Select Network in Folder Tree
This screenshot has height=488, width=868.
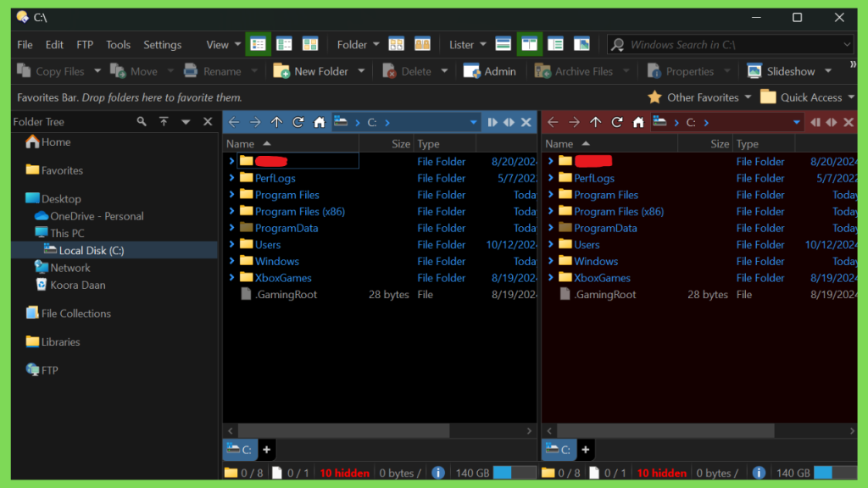tap(63, 268)
